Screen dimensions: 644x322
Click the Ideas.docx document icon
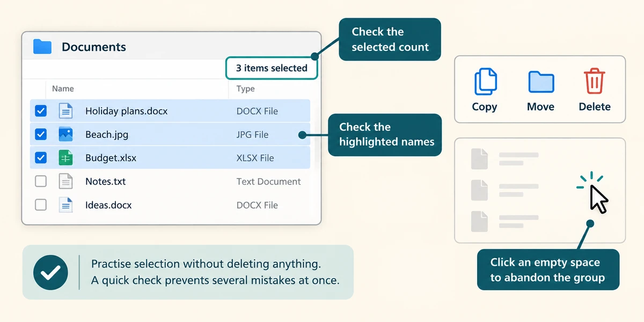coord(65,205)
